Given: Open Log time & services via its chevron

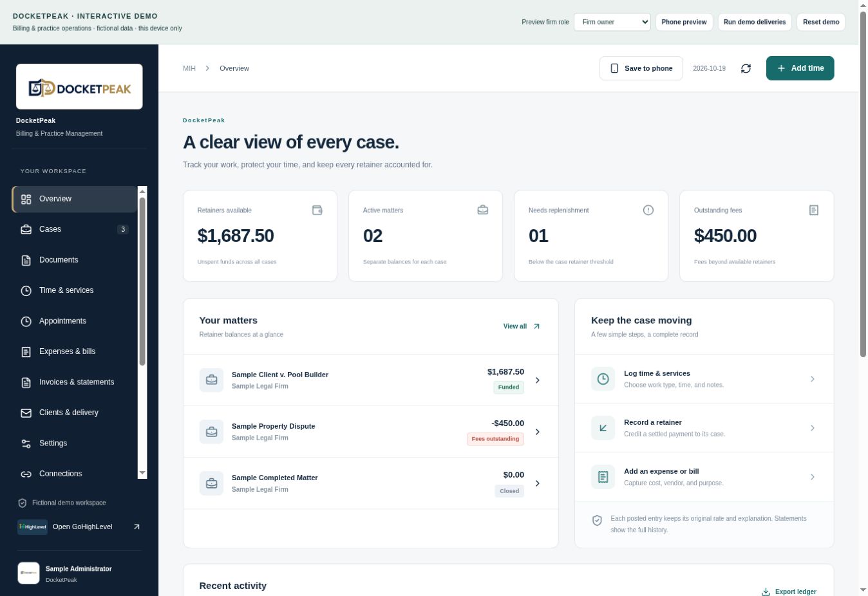Looking at the screenshot, I should 813,379.
